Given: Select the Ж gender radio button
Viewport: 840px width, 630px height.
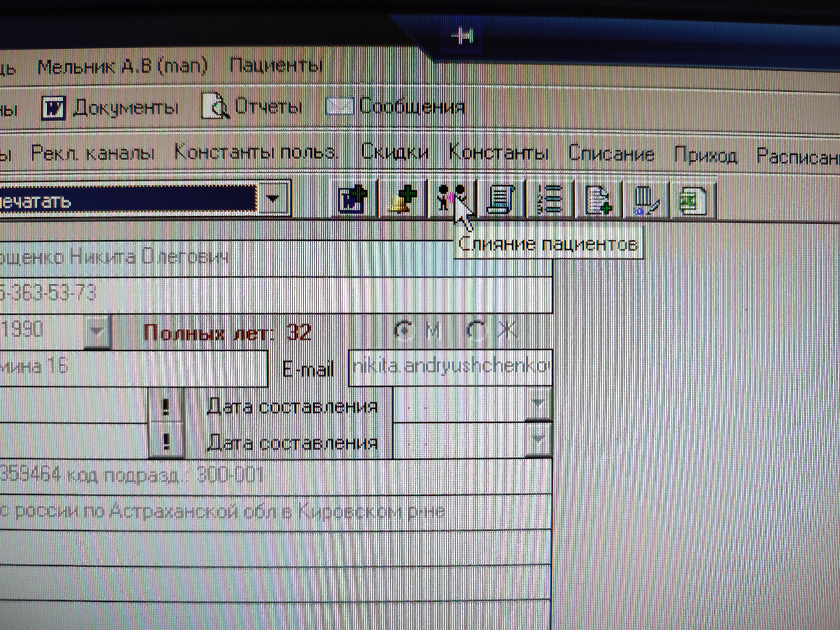Looking at the screenshot, I should pyautogui.click(x=476, y=330).
